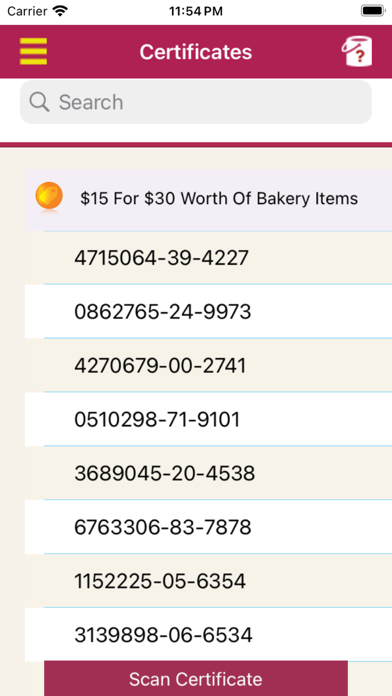Tap the Scan Certificate button
The height and width of the screenshot is (696, 392).
click(x=196, y=679)
